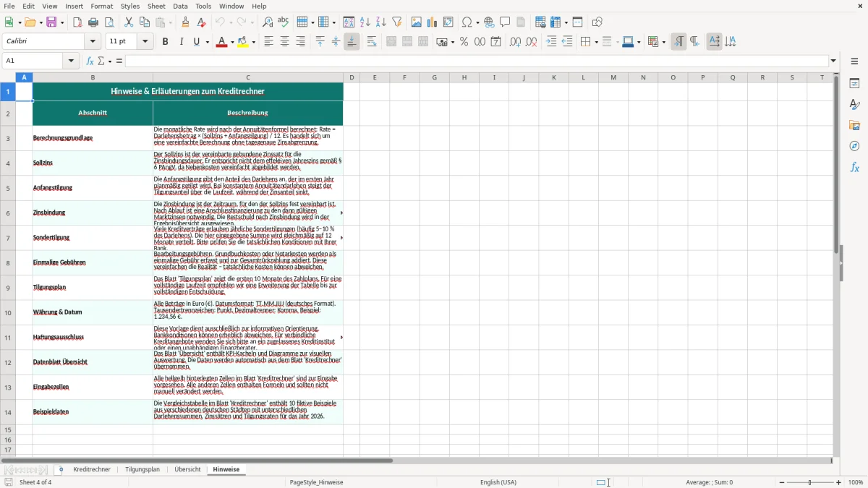
Task: Click Format as Number icon
Action: coord(480,42)
